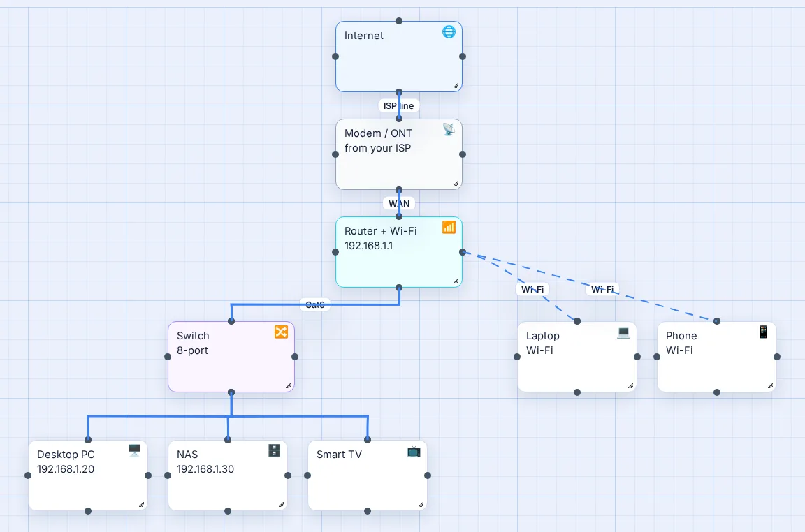
Task: Click the Router node's resize handle
Action: pyautogui.click(x=456, y=281)
